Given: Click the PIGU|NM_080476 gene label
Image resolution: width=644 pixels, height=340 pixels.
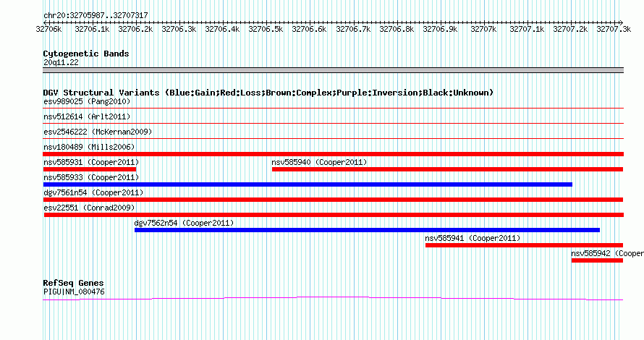Looking at the screenshot, I should 74,292.
